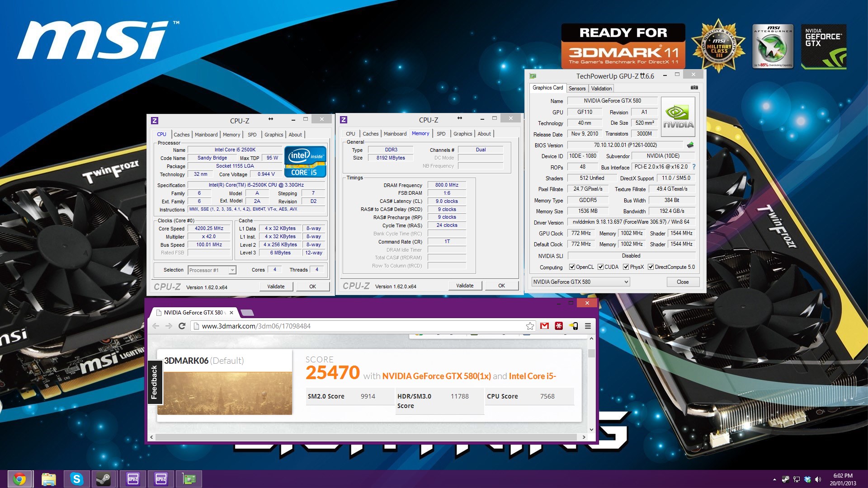Image resolution: width=868 pixels, height=488 pixels.
Task: Open Chrome from the taskbar
Action: point(19,479)
